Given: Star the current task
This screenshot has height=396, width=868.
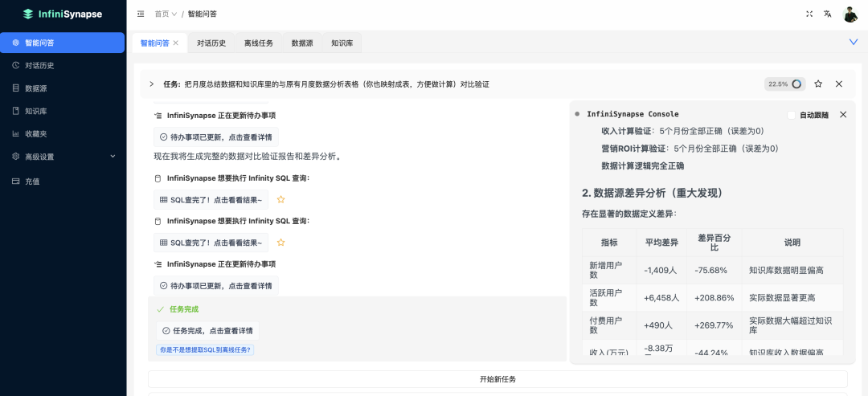Looking at the screenshot, I should 818,84.
